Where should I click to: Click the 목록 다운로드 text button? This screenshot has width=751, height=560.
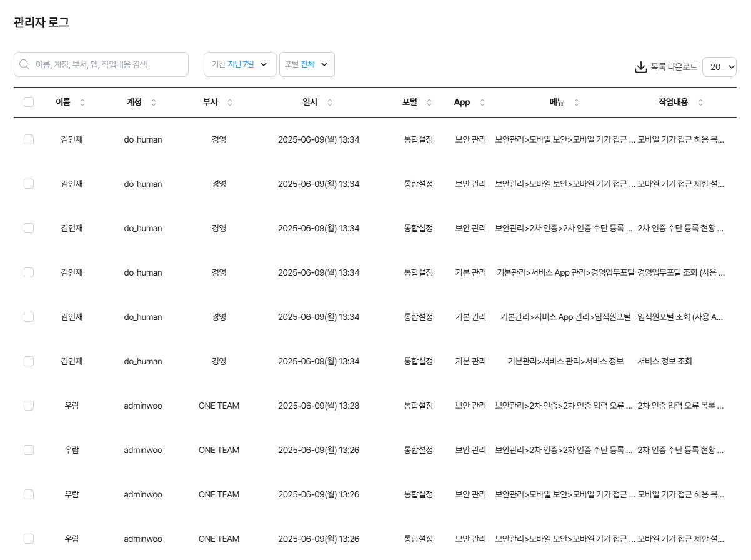674,67
